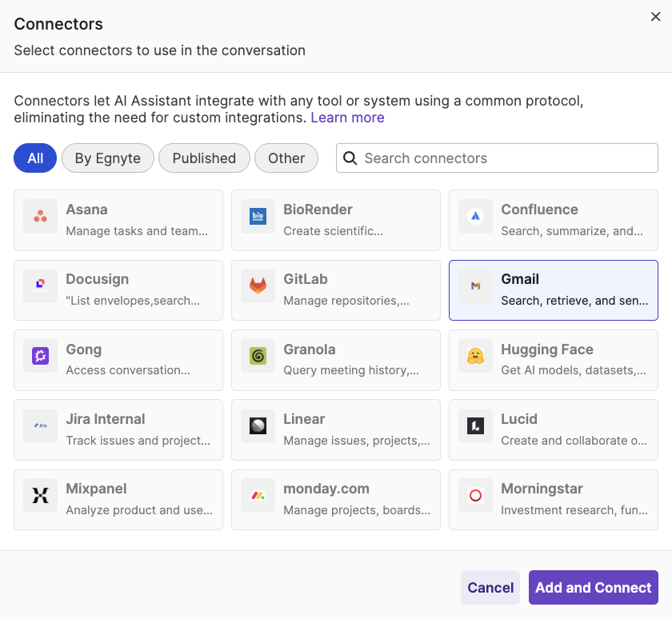Image resolution: width=672 pixels, height=619 pixels.
Task: Close the Connectors dialog
Action: [x=656, y=17]
